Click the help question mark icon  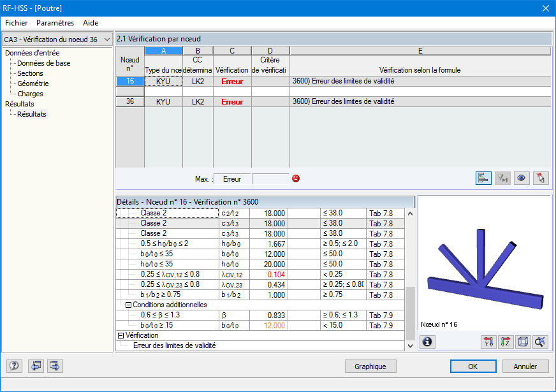coord(14,366)
